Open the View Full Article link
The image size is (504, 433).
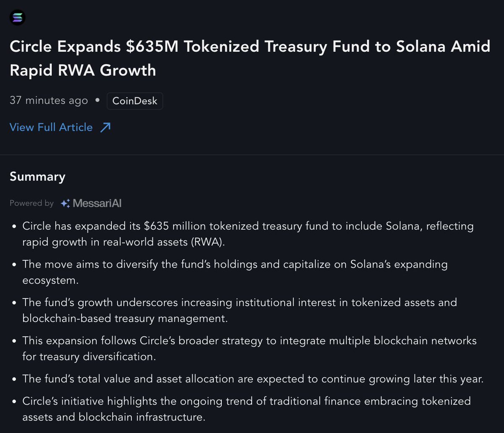pos(51,127)
